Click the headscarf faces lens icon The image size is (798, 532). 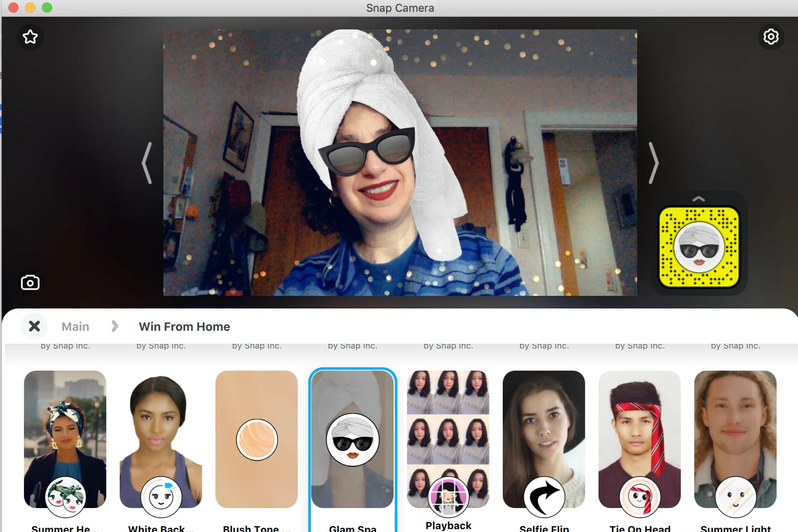[65, 497]
